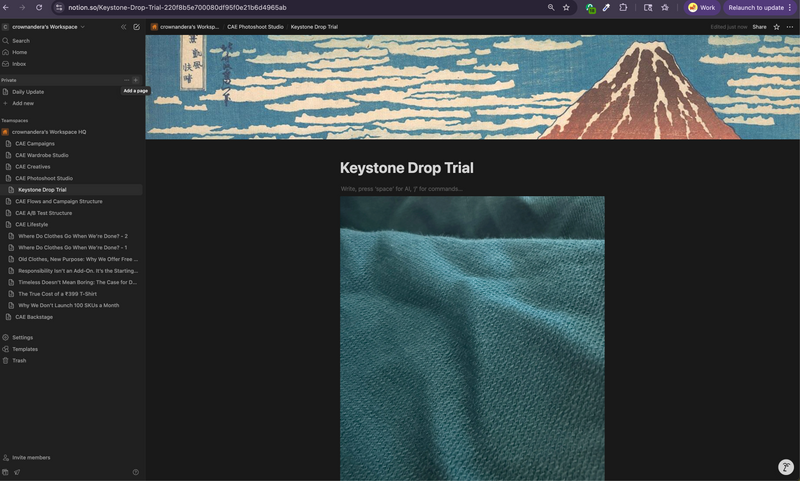Click Invite members
The height and width of the screenshot is (481, 800).
tap(30, 457)
